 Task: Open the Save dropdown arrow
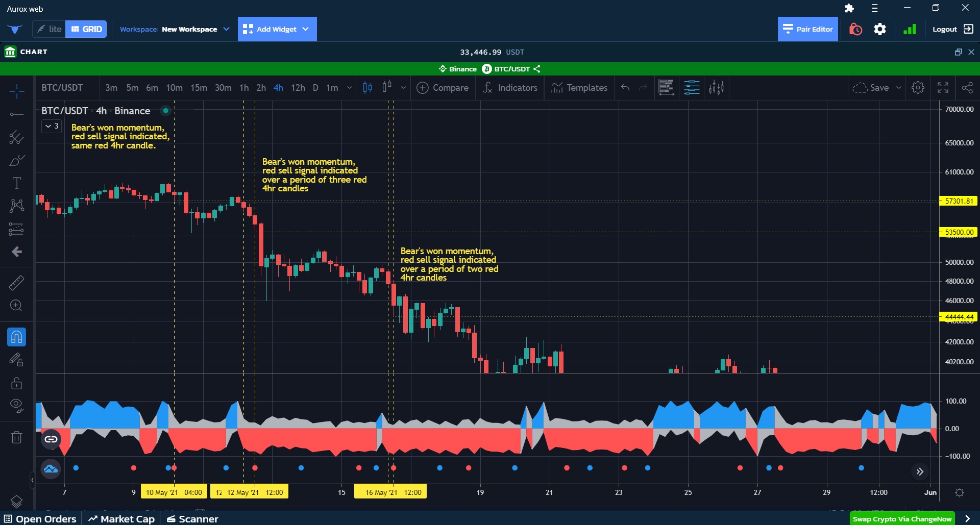(900, 88)
